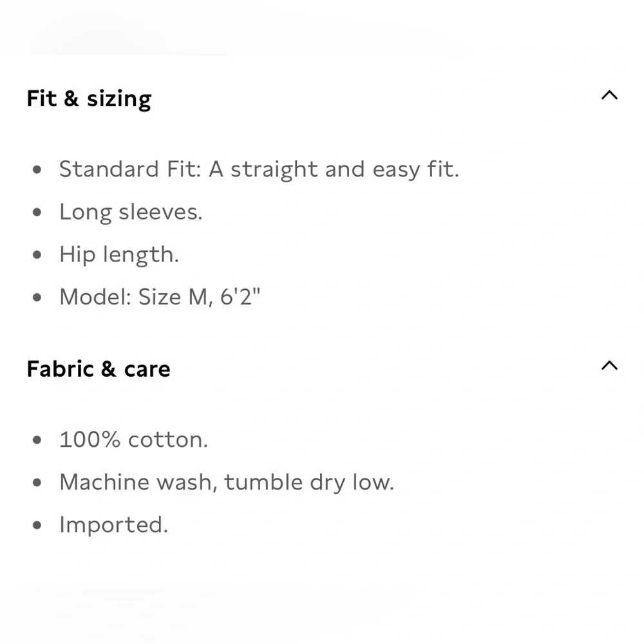This screenshot has height=644, width=644.
Task: Select the Standard Fit description text
Action: [259, 169]
